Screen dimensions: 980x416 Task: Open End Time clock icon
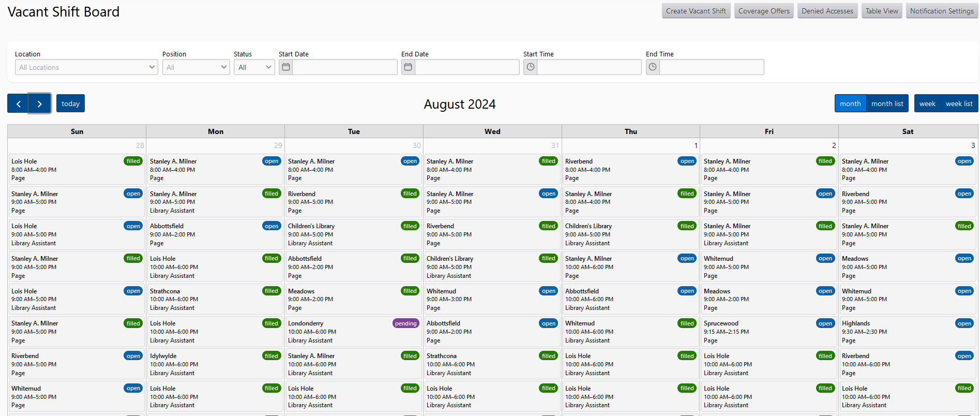[x=653, y=67]
